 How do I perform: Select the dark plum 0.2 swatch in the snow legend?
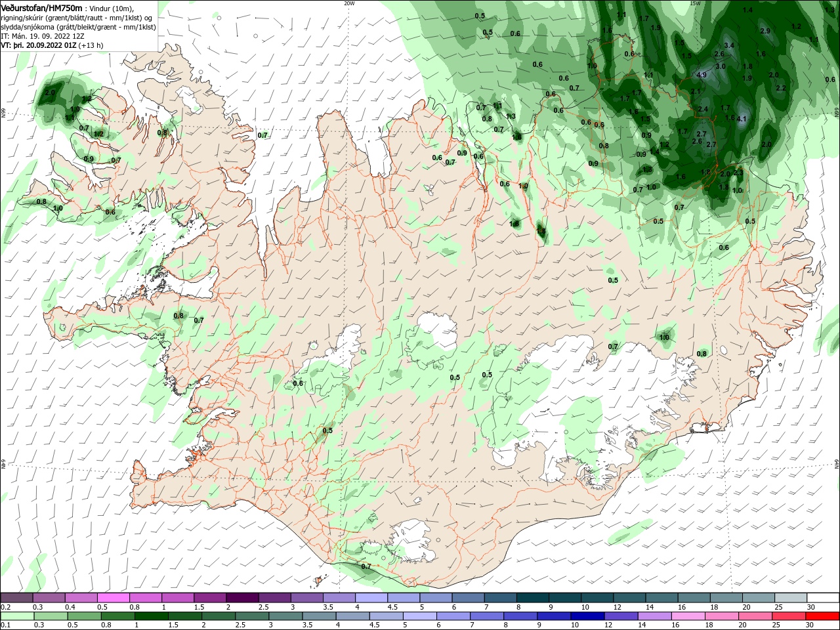[x=16, y=598]
